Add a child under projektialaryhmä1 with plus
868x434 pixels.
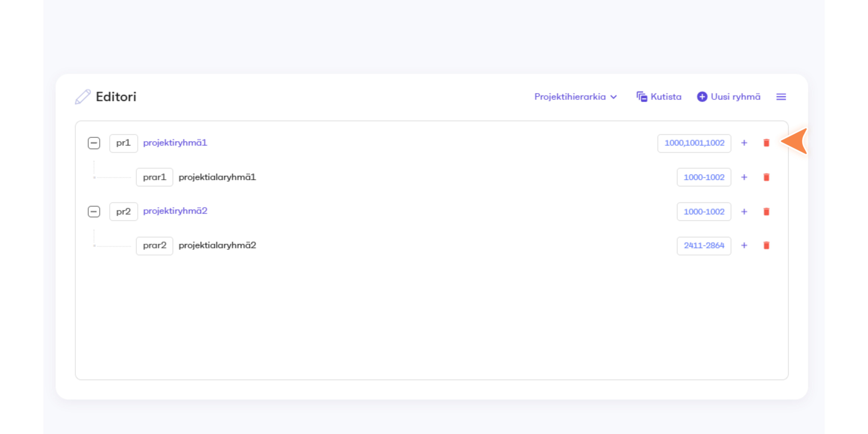pos(744,177)
